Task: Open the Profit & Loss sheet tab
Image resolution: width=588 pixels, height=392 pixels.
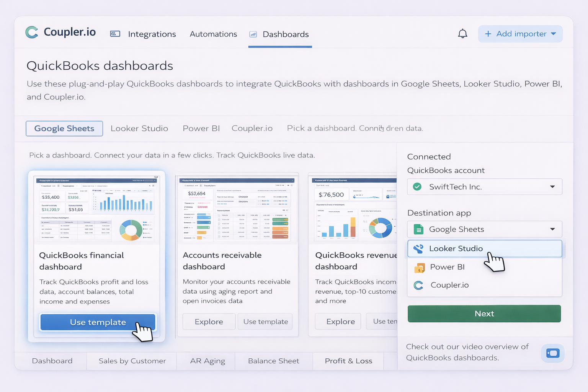Action: coord(348,361)
